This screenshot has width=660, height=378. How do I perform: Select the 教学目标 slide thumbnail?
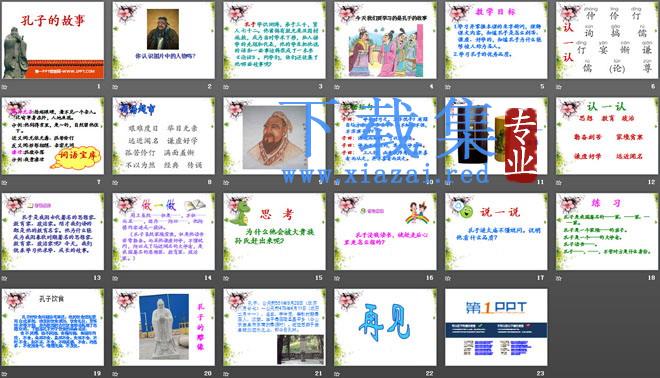[496, 40]
